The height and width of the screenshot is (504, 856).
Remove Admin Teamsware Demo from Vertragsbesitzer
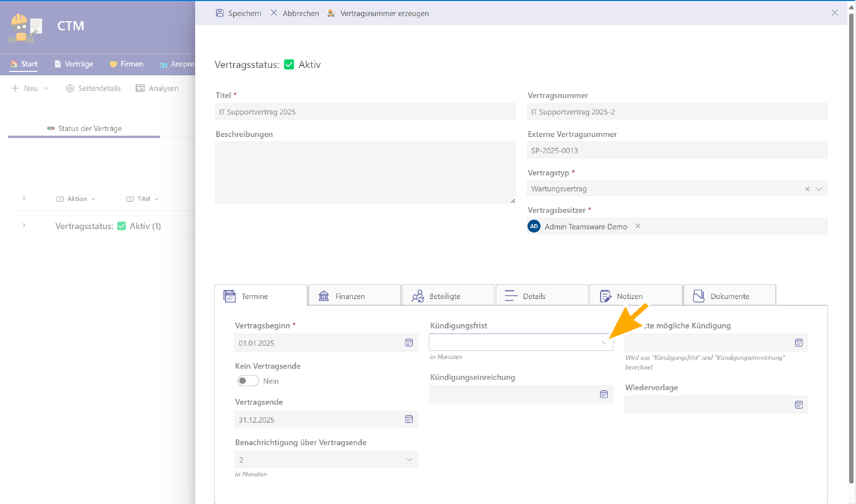638,226
